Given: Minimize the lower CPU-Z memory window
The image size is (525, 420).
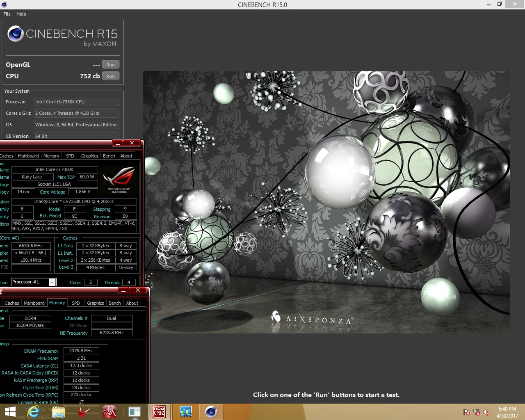Looking at the screenshot, I should click(123, 290).
